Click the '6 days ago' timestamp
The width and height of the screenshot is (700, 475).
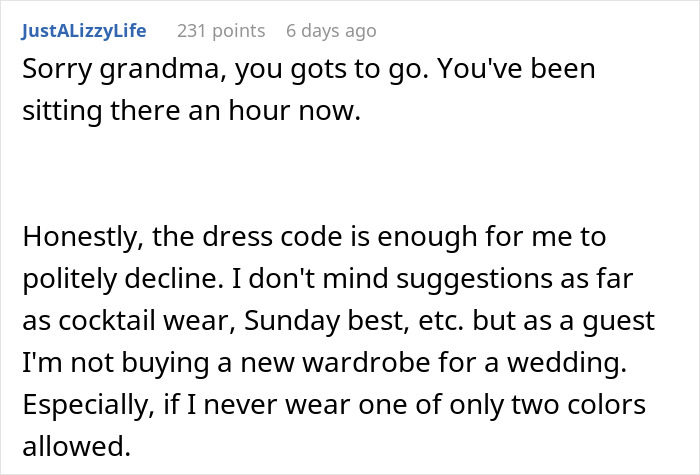tap(331, 31)
